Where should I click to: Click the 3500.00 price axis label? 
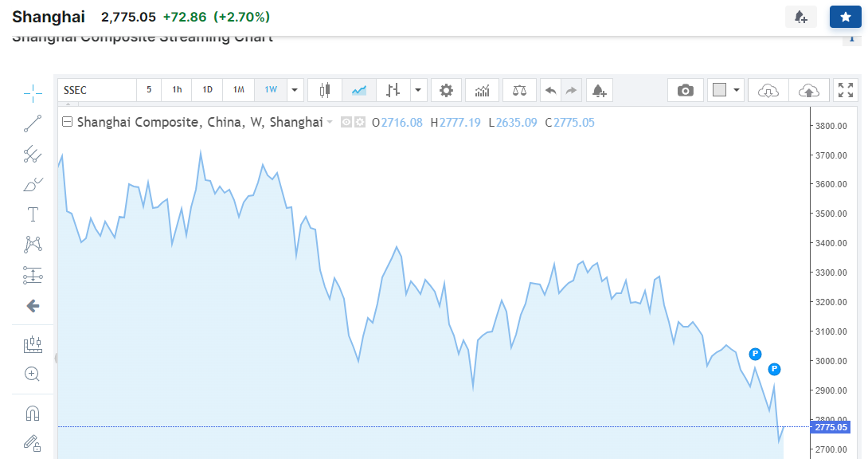pyautogui.click(x=831, y=214)
